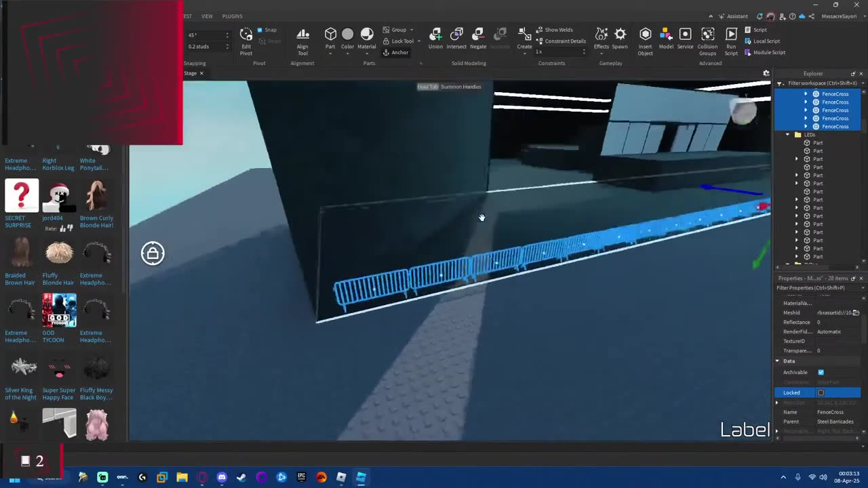
Task: Open the Group dropdown arrow
Action: (412, 30)
